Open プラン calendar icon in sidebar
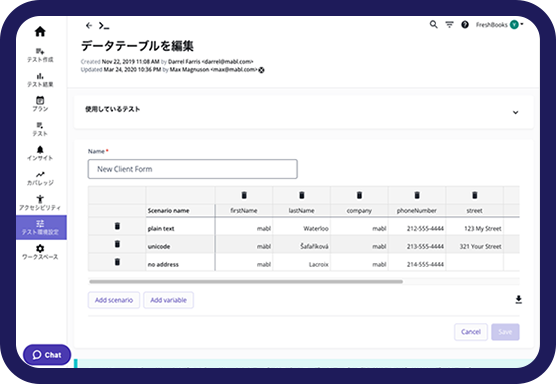 click(x=40, y=100)
